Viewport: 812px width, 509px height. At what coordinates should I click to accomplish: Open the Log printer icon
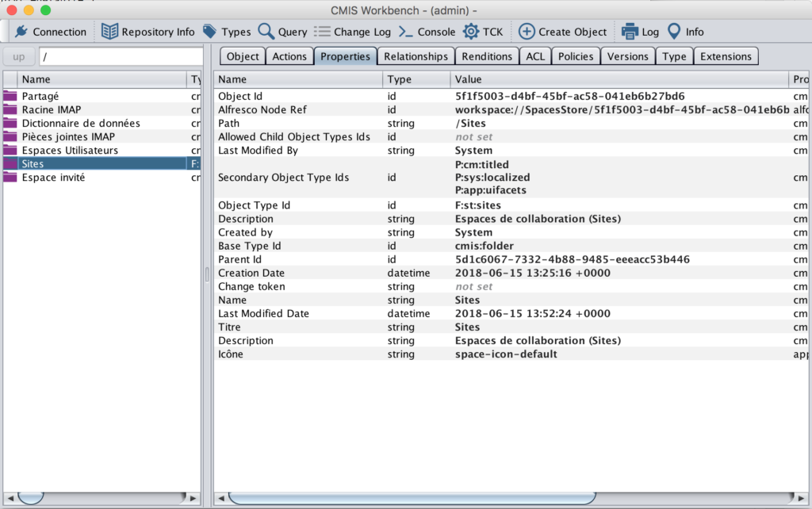[630, 32]
